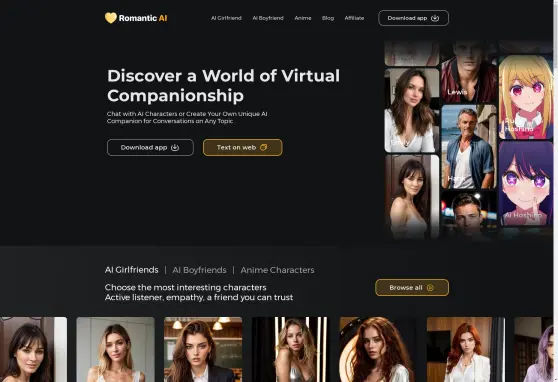Open the AI Girlfriend nav link
The width and height of the screenshot is (558, 382).
pos(226,18)
